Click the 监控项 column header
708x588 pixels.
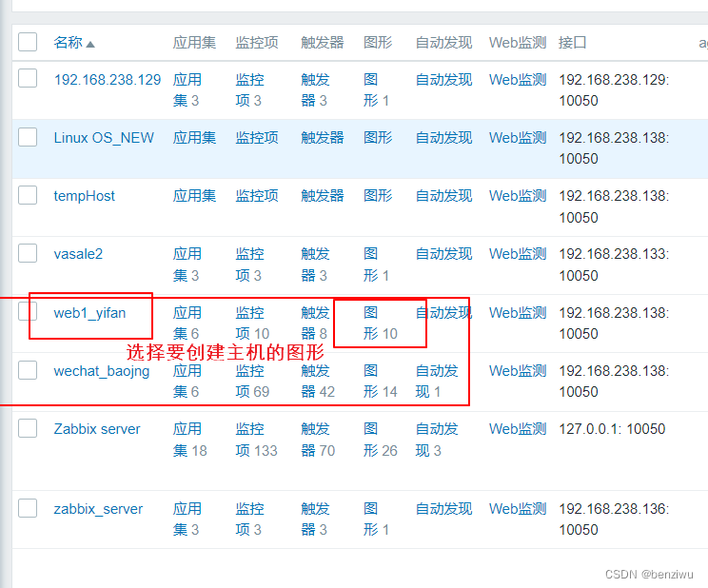[x=257, y=43]
